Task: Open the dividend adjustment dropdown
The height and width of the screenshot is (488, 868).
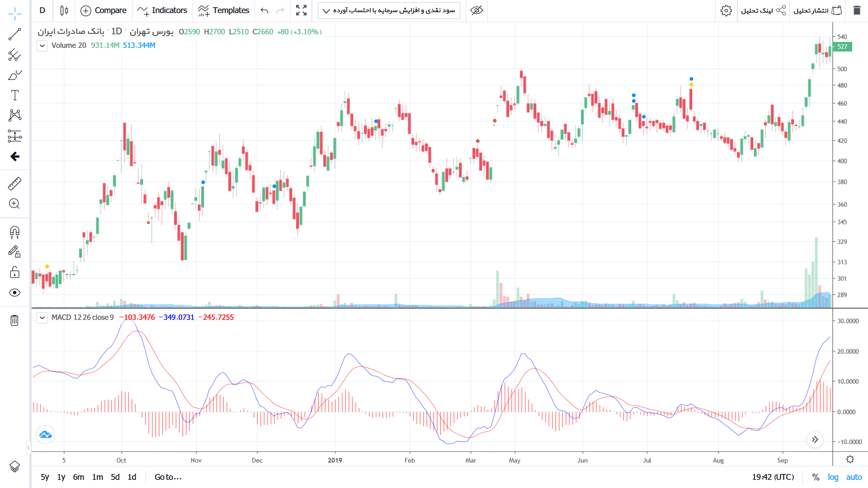Action: tap(389, 10)
